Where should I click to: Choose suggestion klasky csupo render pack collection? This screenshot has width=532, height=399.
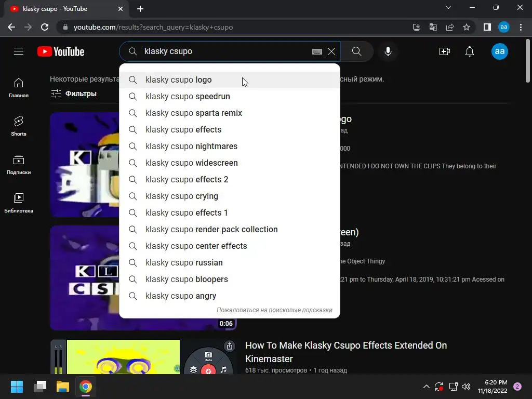coord(230,229)
